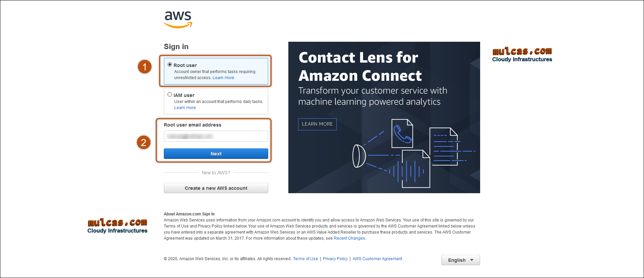Screen dimensions: 644x278
Task: Open the English language dropdown
Action: [460, 260]
